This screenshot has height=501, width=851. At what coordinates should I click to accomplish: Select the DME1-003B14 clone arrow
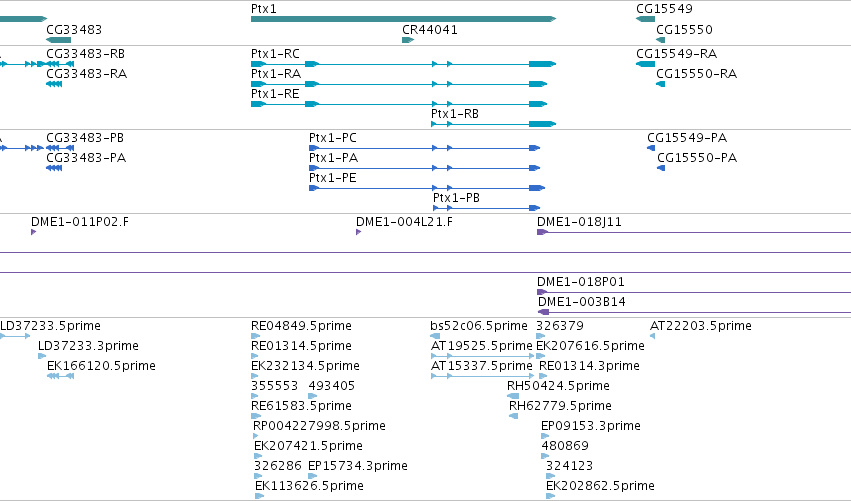click(694, 312)
